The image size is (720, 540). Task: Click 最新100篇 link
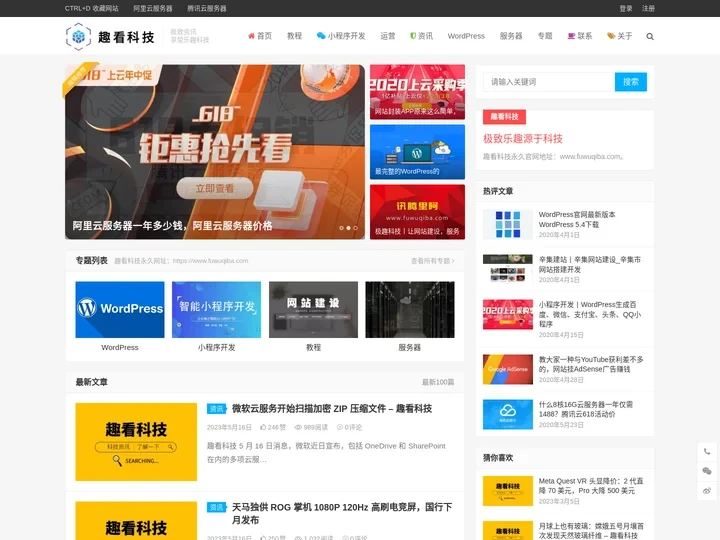click(438, 382)
